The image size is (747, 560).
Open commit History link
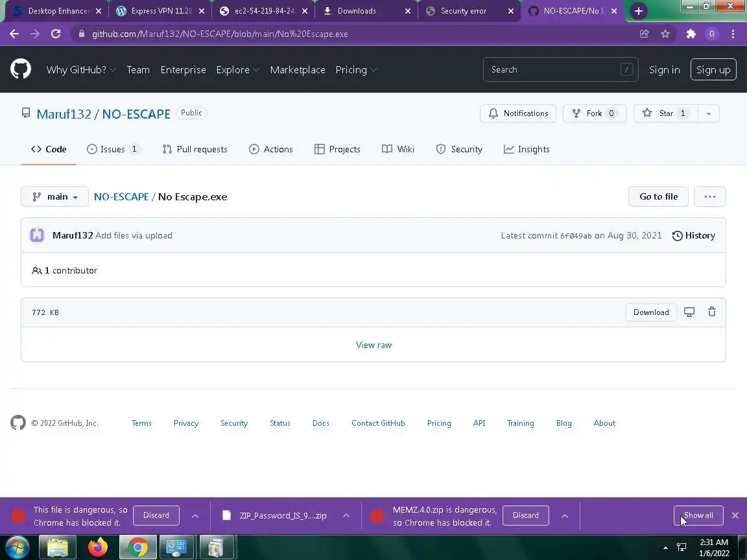click(x=694, y=235)
